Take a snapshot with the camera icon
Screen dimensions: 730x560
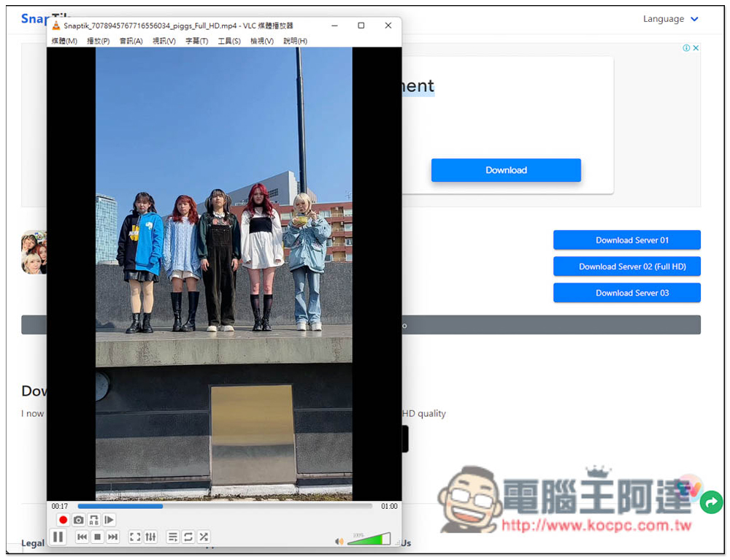coord(78,520)
